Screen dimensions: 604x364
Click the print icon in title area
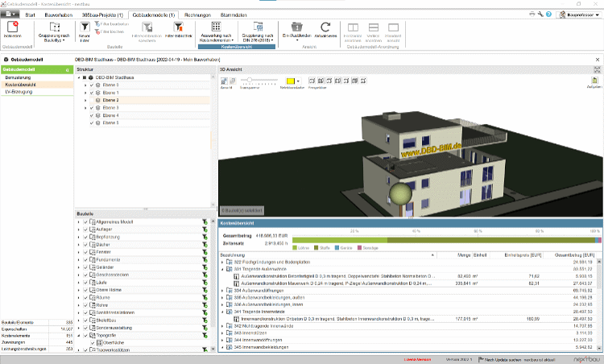(532, 14)
